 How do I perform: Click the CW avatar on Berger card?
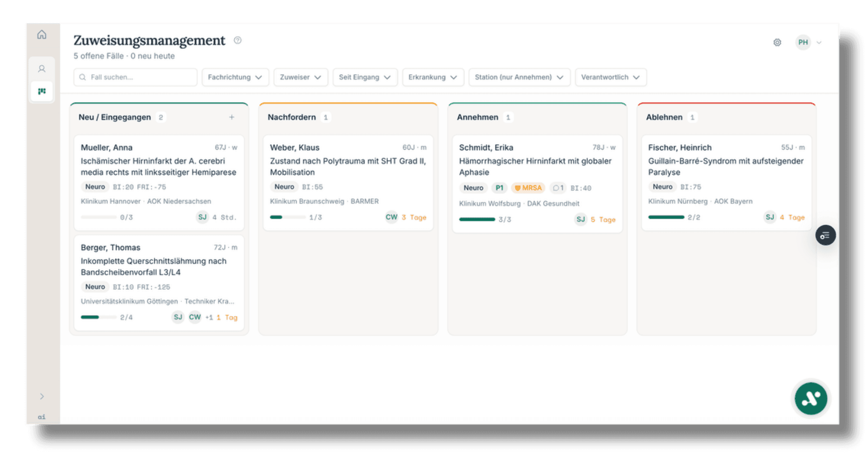click(x=195, y=317)
